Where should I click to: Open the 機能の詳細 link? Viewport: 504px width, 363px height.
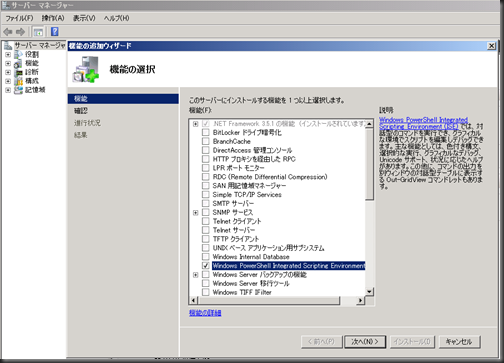coord(205,313)
